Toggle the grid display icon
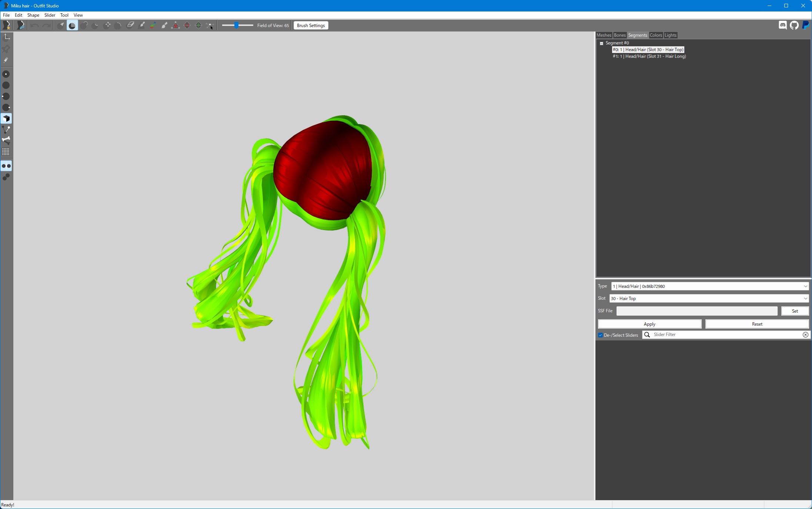Screen dimensions: 812x509 point(6,152)
